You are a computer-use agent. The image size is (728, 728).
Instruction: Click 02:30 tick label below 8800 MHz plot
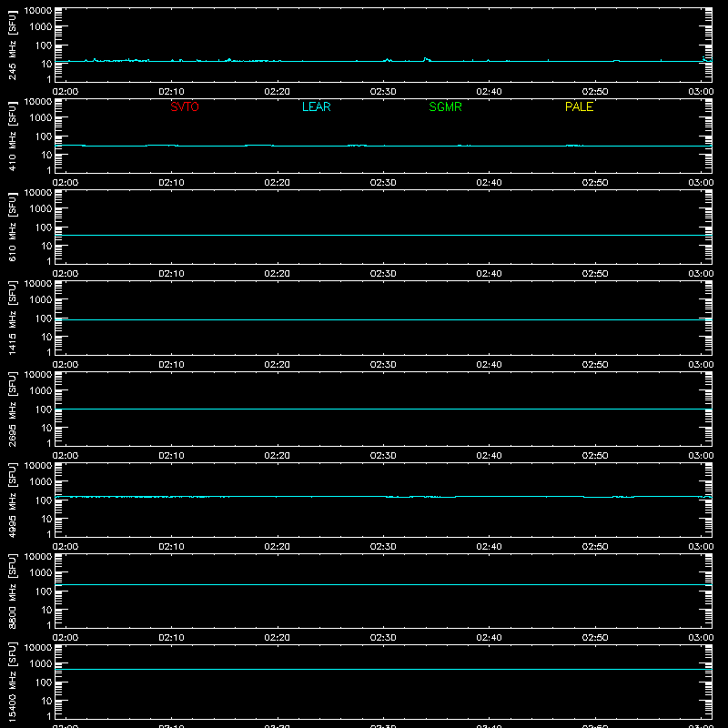383,638
